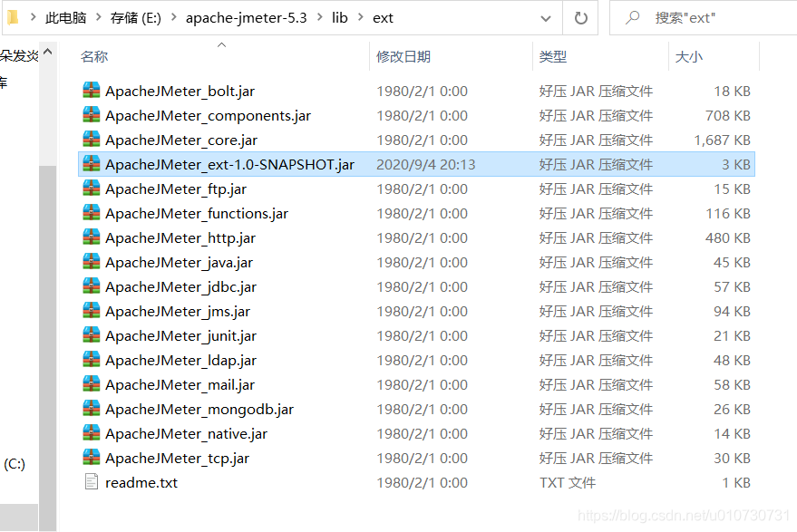Click the ApacheJMeter_ldap.jar archive icon
The width and height of the screenshot is (797, 532).
click(x=92, y=360)
